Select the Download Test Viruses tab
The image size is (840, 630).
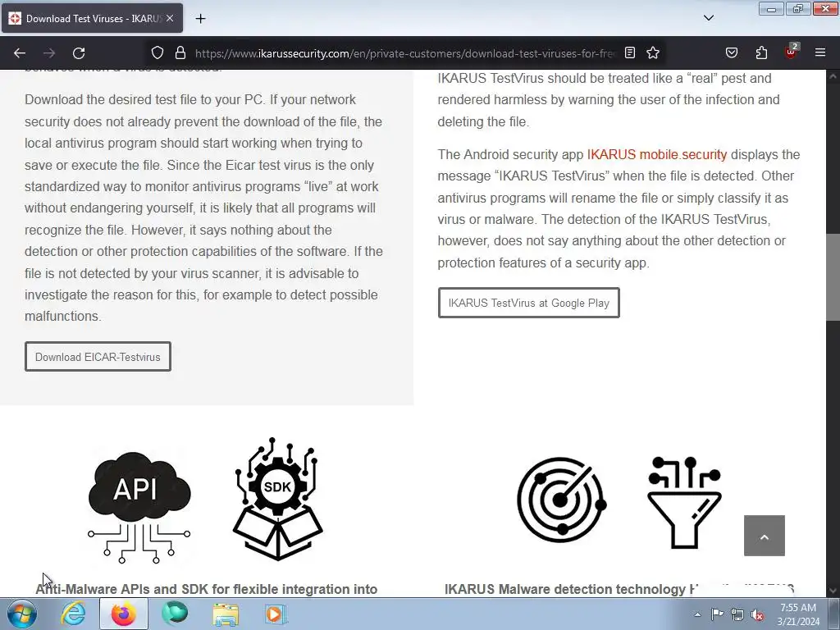[92, 18]
